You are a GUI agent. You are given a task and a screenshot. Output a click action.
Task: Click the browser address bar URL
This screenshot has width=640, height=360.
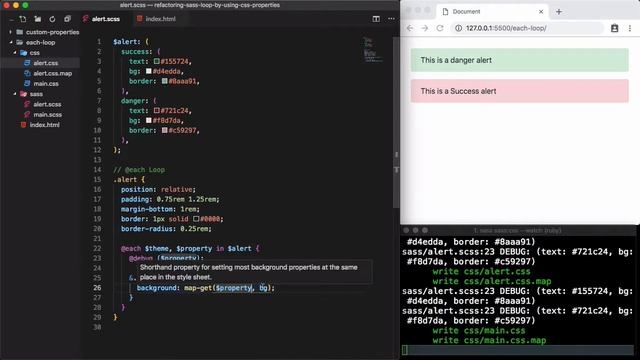(506, 28)
